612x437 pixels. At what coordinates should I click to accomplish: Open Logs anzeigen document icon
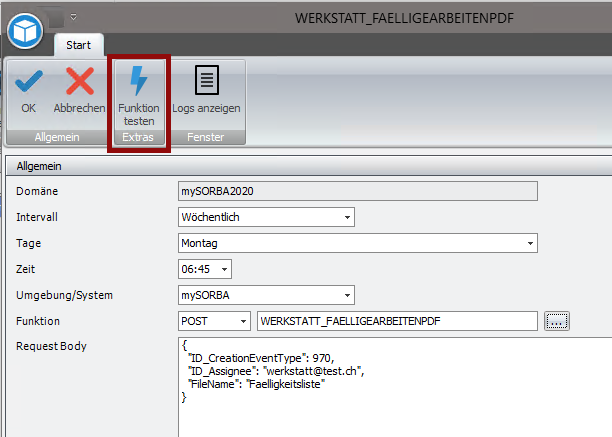(x=206, y=80)
